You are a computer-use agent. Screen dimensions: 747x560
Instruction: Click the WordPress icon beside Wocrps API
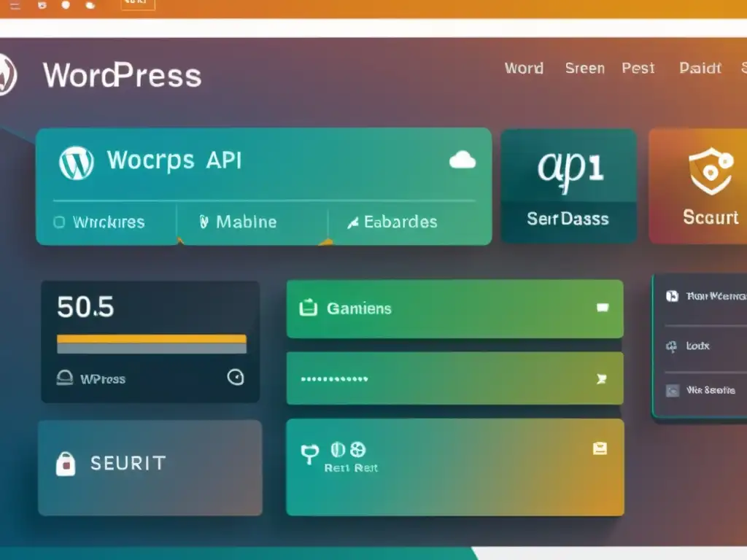tap(76, 163)
